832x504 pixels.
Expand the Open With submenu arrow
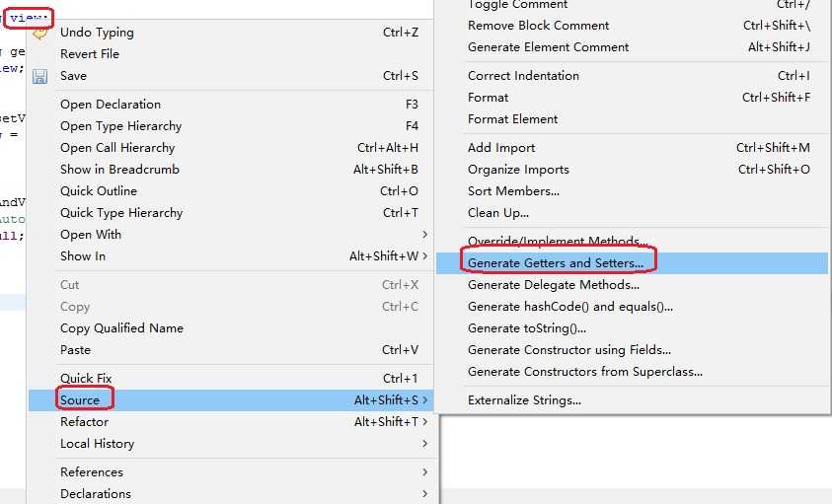[x=425, y=234]
